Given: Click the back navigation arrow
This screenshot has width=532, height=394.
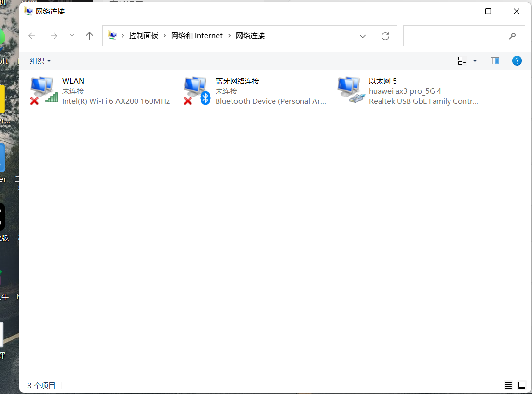Looking at the screenshot, I should 32,35.
